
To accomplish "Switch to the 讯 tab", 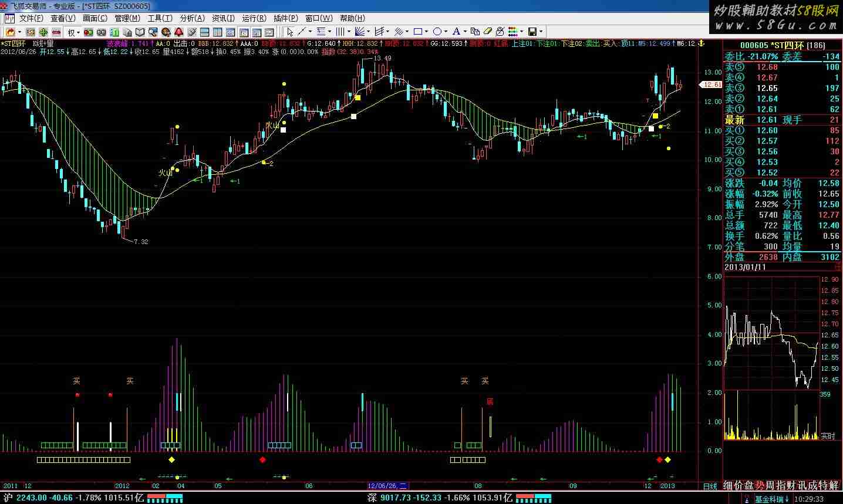I will click(x=802, y=485).
